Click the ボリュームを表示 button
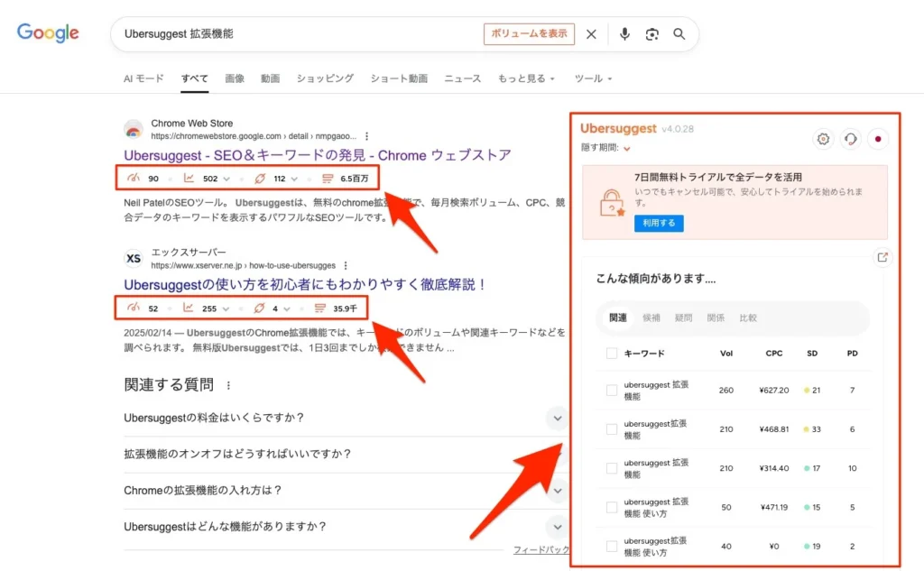The width and height of the screenshot is (924, 571). pos(529,34)
